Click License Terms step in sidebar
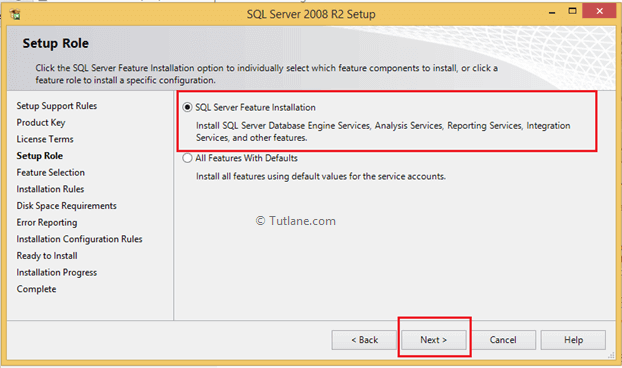The height and width of the screenshot is (368, 622). [x=45, y=139]
